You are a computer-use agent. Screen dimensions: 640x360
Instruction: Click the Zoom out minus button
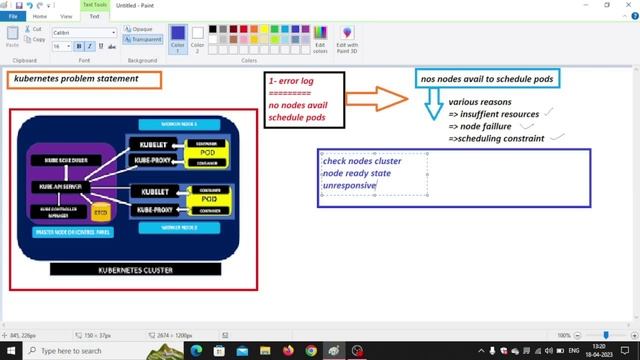[x=577, y=336]
